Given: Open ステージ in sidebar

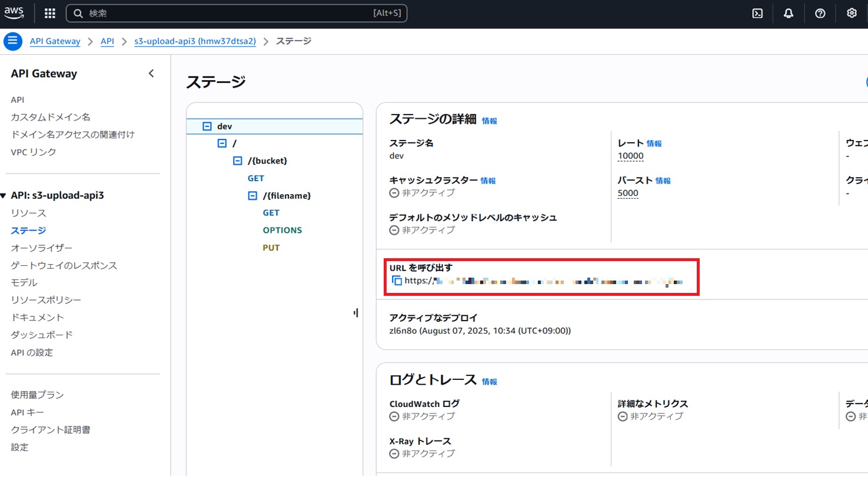Looking at the screenshot, I should click(28, 231).
